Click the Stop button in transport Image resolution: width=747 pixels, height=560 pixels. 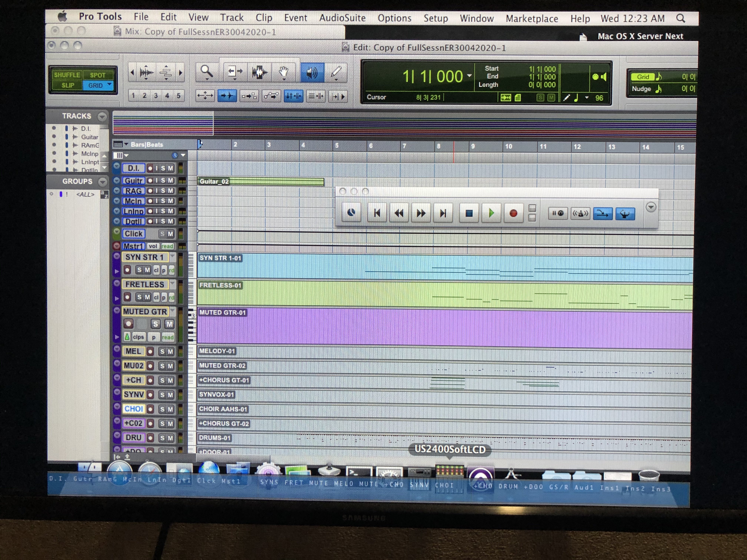pyautogui.click(x=469, y=213)
